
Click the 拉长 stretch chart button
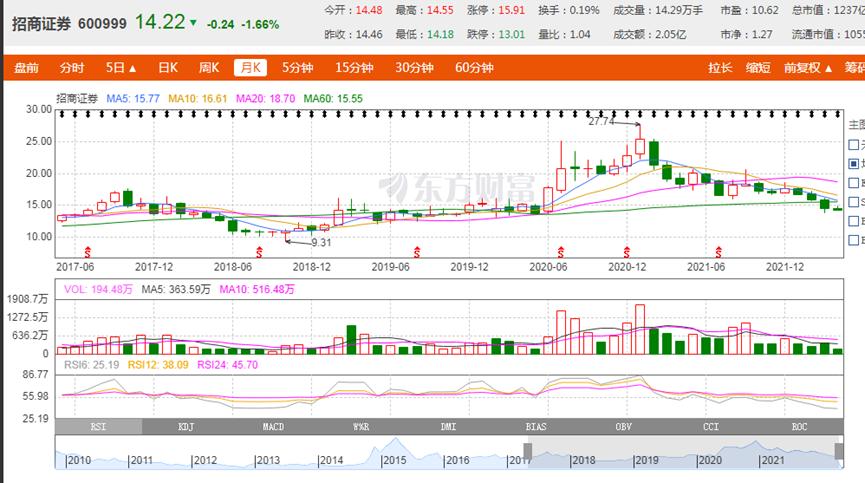point(720,68)
